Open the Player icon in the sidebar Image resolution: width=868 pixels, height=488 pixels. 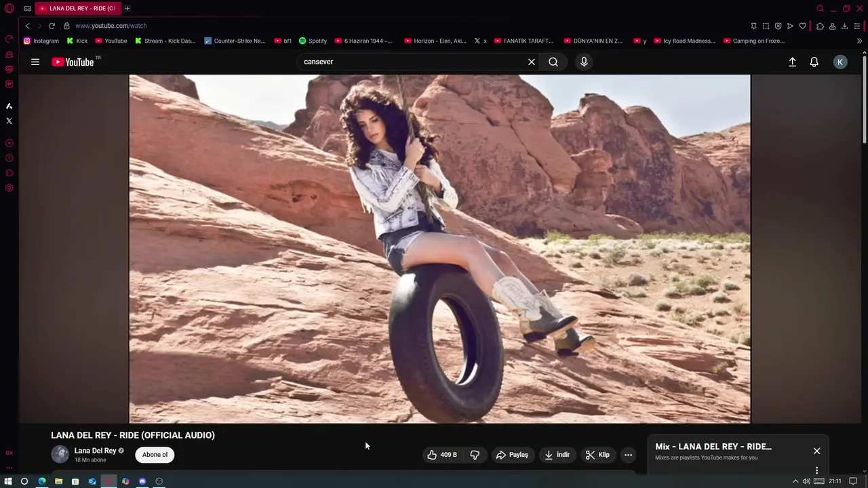pyautogui.click(x=9, y=143)
